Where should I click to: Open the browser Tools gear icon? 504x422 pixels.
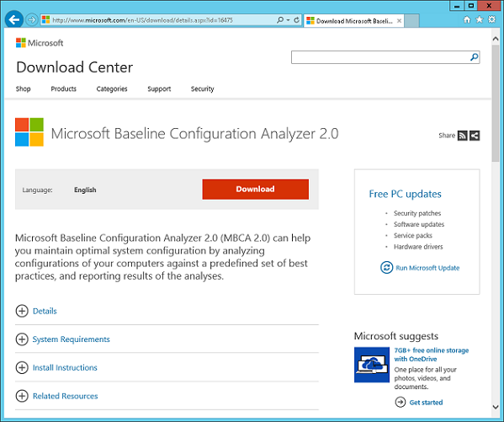pyautogui.click(x=491, y=19)
